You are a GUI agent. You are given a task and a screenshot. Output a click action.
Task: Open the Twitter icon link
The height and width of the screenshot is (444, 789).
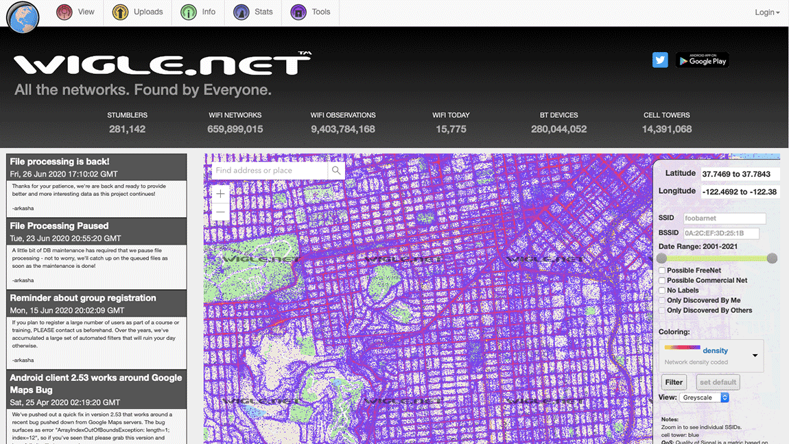coord(660,60)
